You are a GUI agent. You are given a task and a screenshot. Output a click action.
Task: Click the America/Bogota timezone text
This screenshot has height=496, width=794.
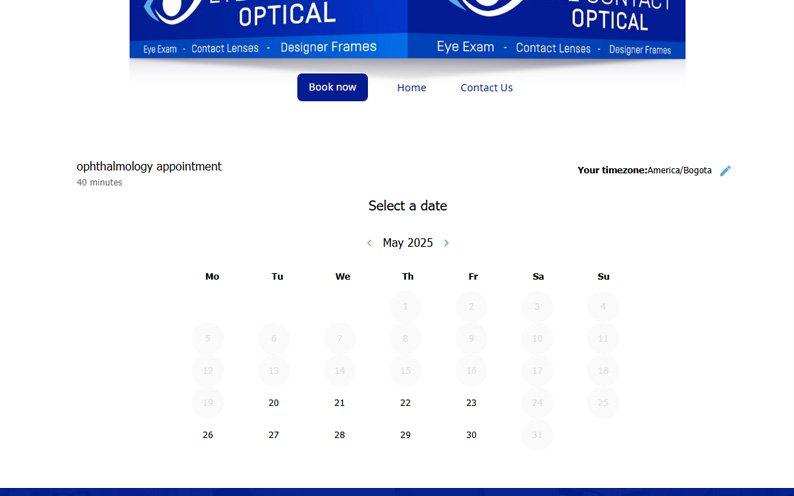point(679,171)
